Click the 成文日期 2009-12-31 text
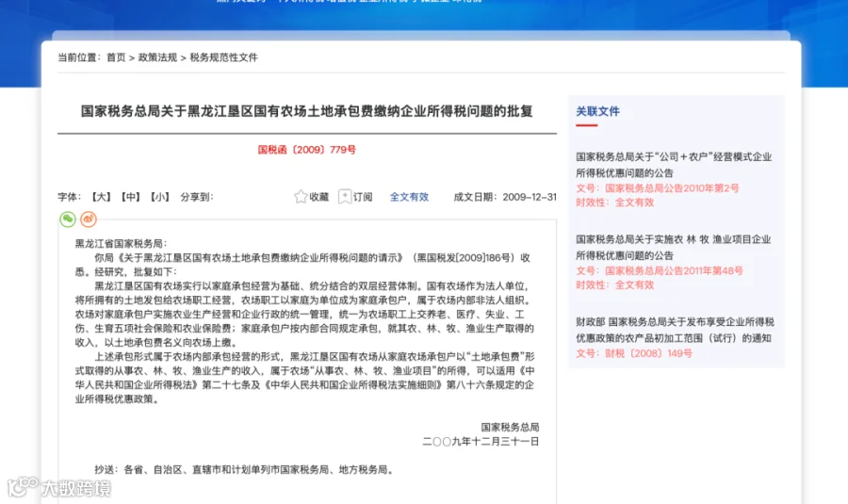The height and width of the screenshot is (504, 848). pos(505,197)
